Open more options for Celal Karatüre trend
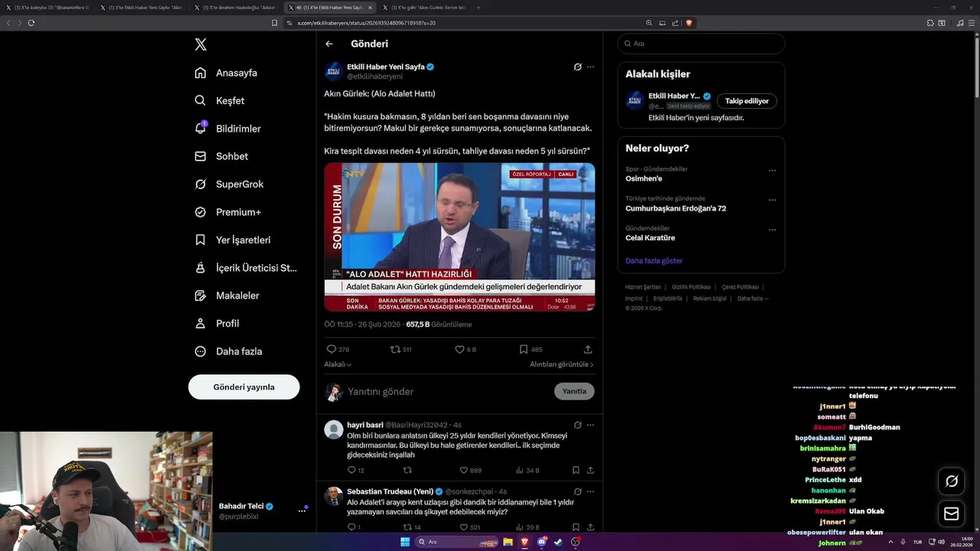Viewport: 980px width, 551px height. pyautogui.click(x=772, y=230)
